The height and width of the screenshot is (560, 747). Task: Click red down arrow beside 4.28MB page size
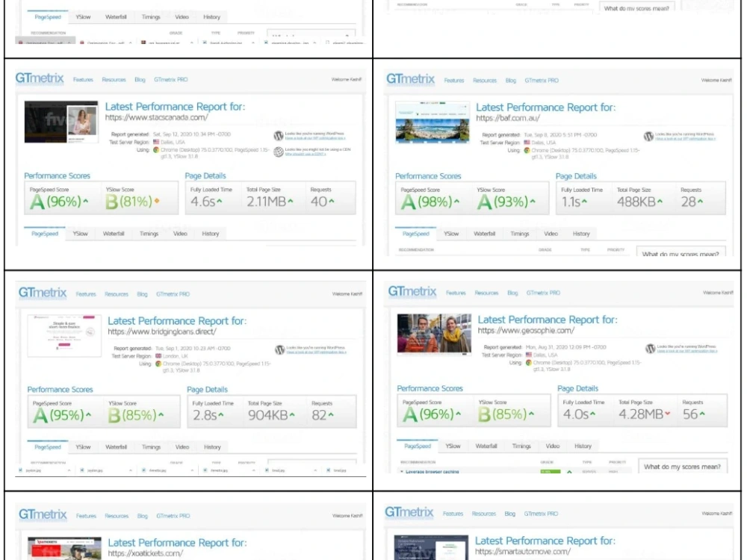click(667, 414)
